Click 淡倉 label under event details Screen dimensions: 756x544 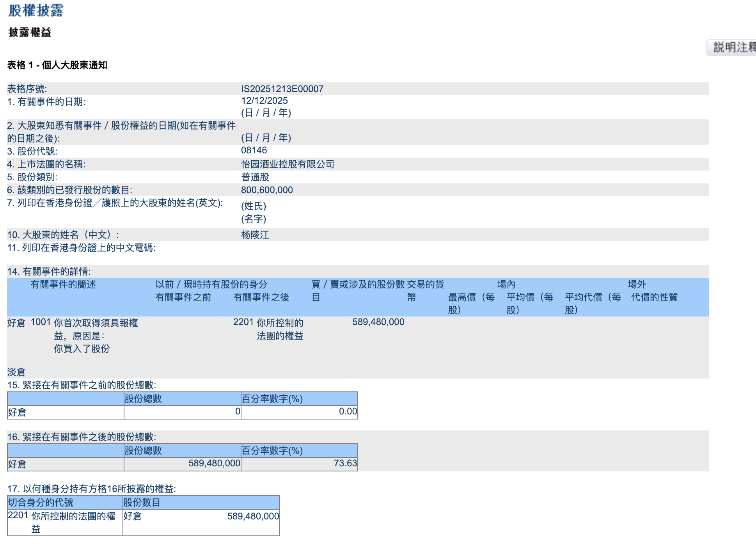(x=16, y=372)
